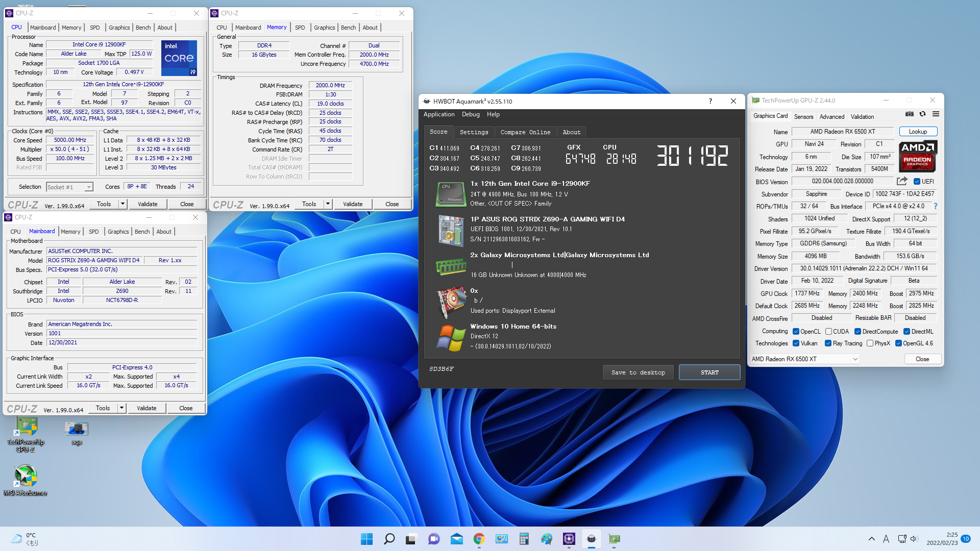This screenshot has height=551, width=980.
Task: Click the Aquamark CPU chip icon
Action: point(451,194)
